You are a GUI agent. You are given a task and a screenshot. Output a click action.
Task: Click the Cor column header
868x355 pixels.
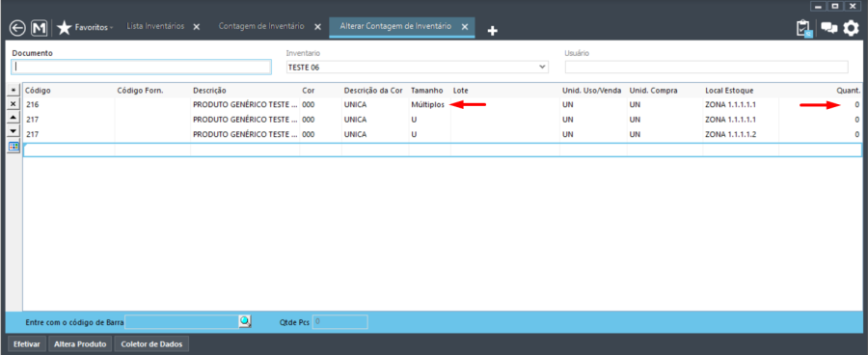(x=309, y=91)
